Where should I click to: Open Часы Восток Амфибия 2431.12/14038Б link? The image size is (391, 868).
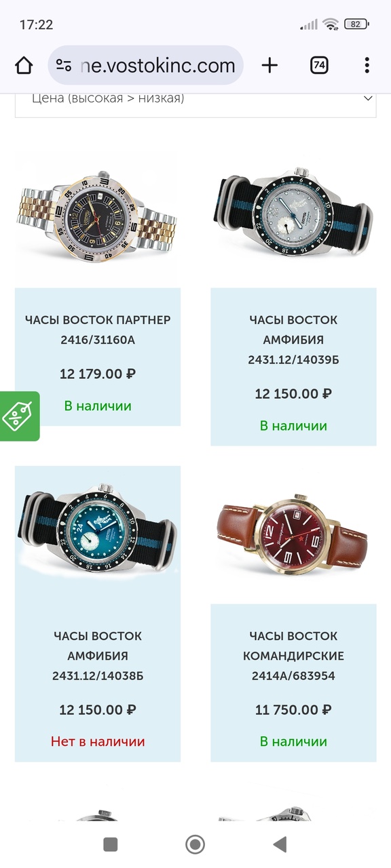[x=98, y=656]
